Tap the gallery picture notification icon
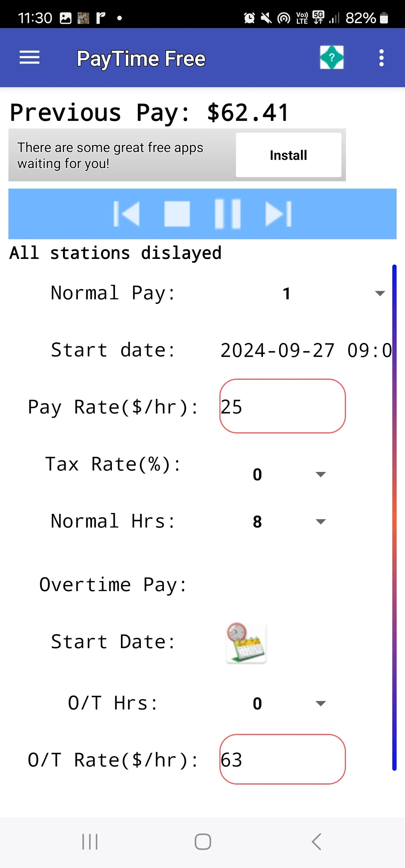This screenshot has height=868, width=405. [65, 18]
